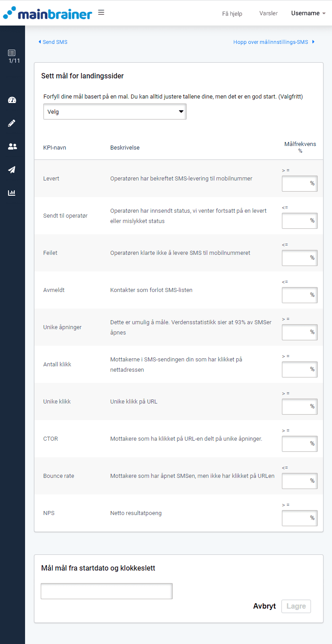Toggle the hamburger menu icon

tap(101, 13)
